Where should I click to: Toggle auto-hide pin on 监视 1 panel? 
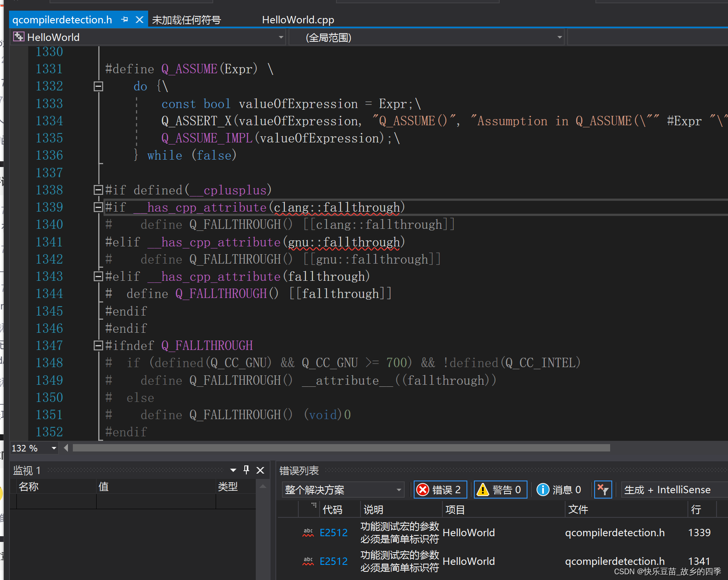246,470
